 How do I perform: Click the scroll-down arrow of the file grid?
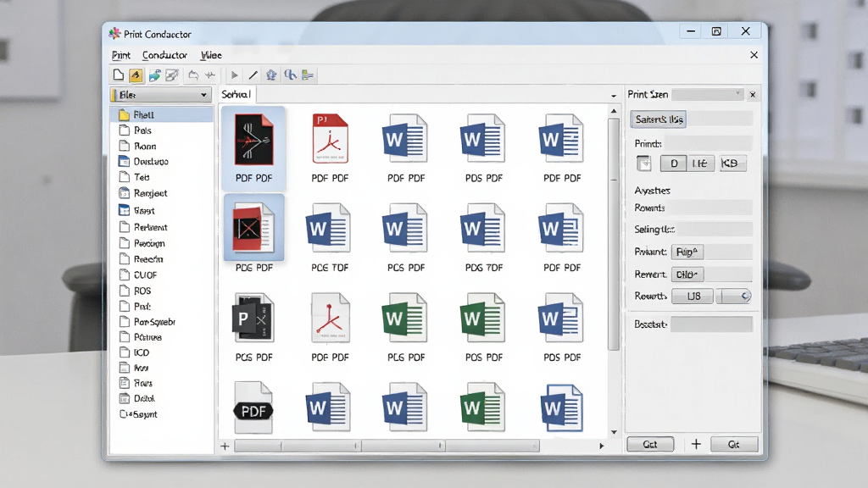click(x=614, y=432)
